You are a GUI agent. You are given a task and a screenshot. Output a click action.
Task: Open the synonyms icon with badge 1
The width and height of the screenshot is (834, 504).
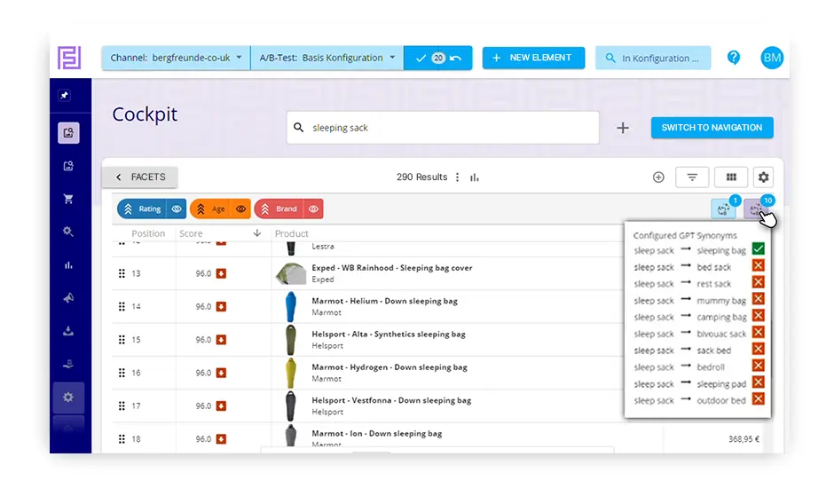(x=723, y=209)
